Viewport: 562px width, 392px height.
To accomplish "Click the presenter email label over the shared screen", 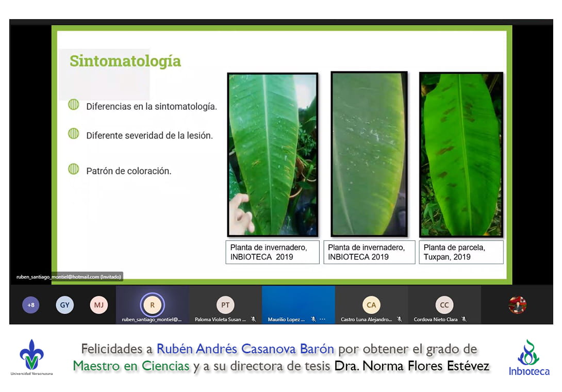I will 69,277.
